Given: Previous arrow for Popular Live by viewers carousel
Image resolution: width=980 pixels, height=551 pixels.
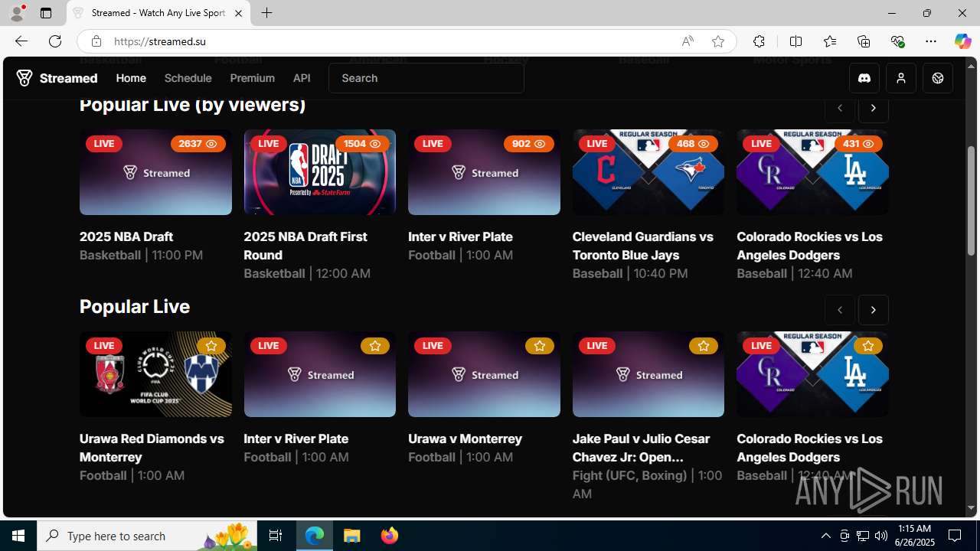Looking at the screenshot, I should [x=840, y=108].
